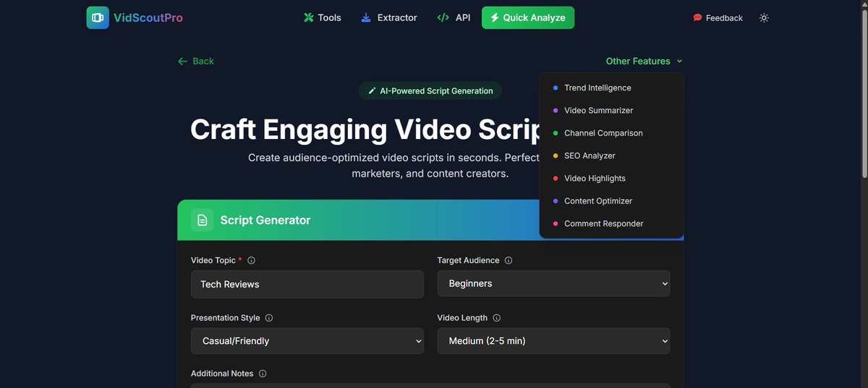Click the purple dot beside Video Summarizer
Image resolution: width=868 pixels, height=388 pixels.
tap(556, 110)
